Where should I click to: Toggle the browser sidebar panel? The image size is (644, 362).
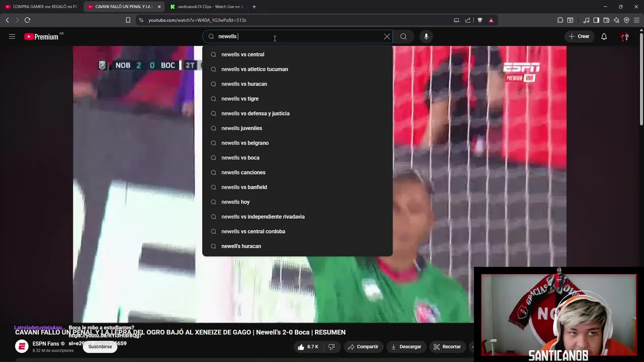(x=596, y=20)
